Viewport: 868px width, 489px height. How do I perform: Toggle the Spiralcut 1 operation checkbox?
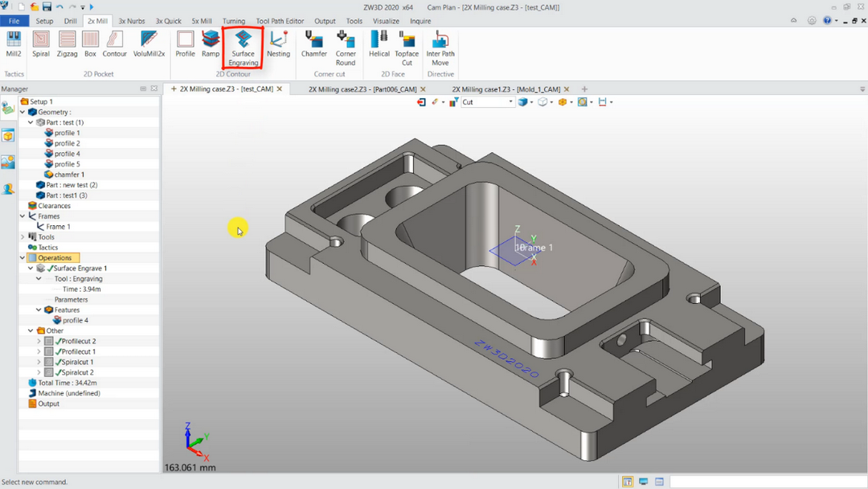coord(49,362)
